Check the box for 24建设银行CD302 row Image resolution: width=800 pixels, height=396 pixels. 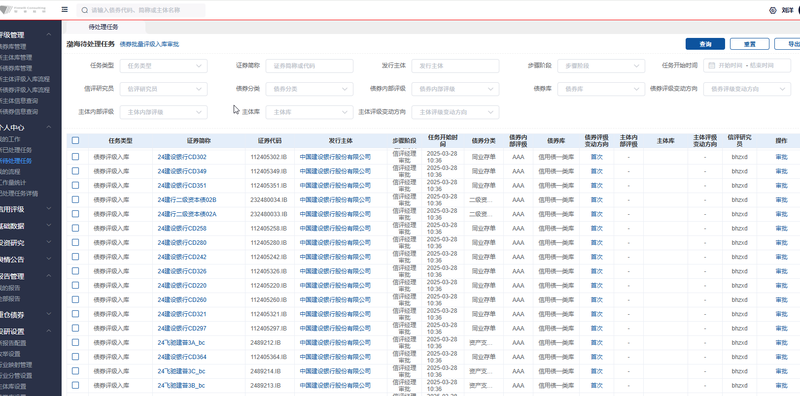(76, 157)
